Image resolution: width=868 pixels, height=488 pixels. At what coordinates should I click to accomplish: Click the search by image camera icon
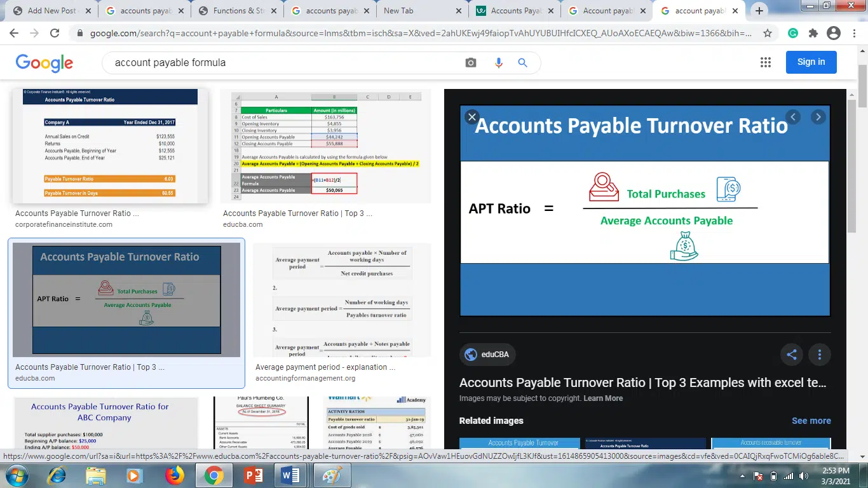470,62
